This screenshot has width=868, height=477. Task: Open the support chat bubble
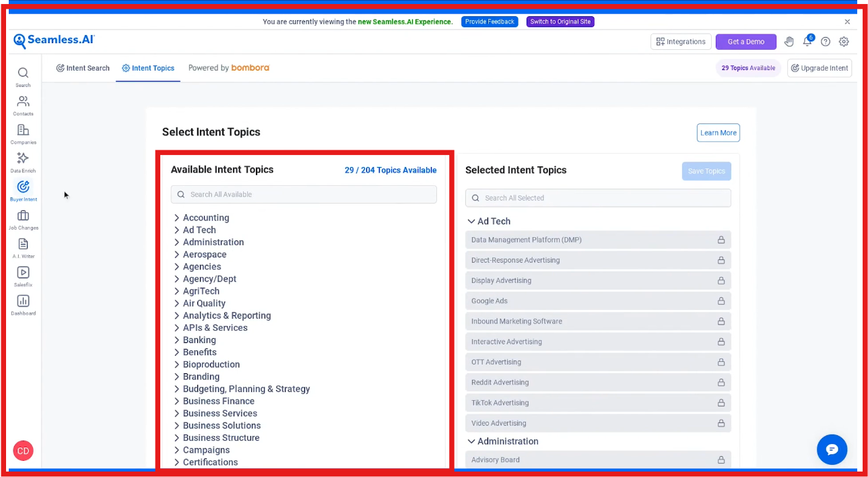click(832, 449)
